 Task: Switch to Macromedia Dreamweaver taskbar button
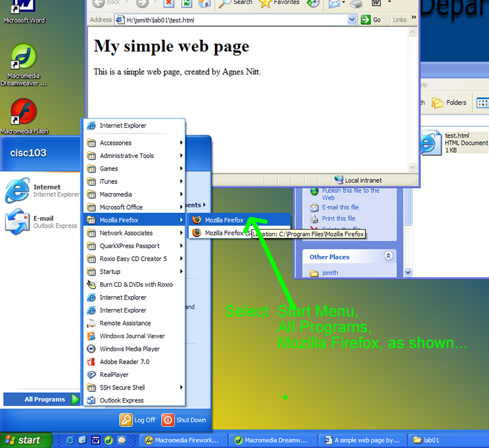(273, 440)
